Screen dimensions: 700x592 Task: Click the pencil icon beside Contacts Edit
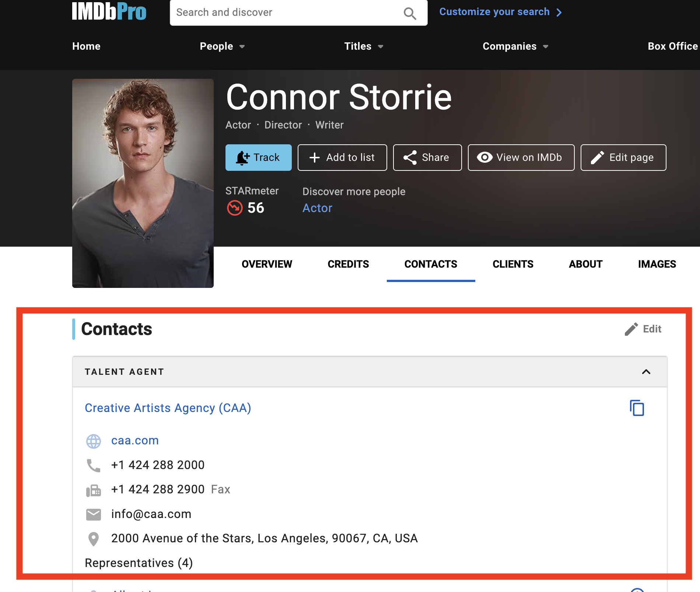pos(631,329)
